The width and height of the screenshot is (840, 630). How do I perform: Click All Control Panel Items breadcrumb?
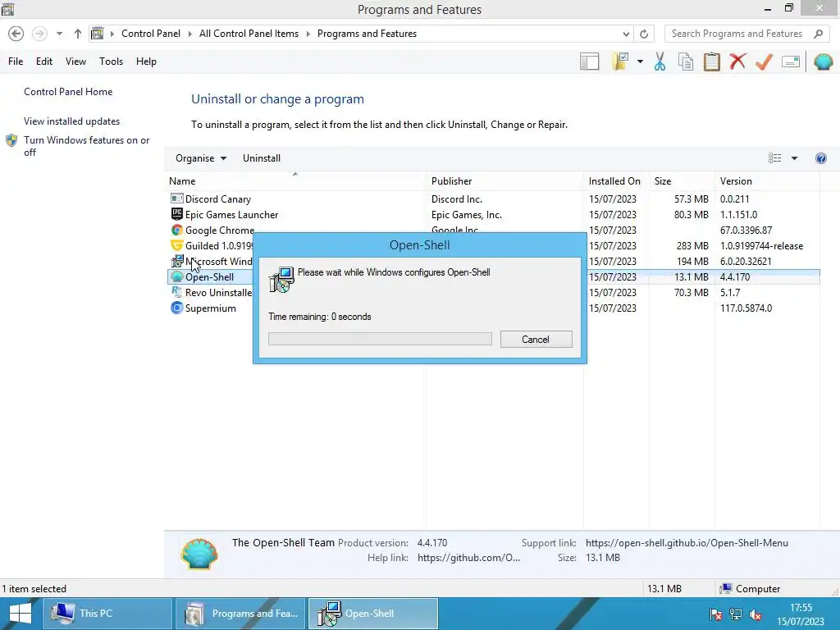(249, 33)
